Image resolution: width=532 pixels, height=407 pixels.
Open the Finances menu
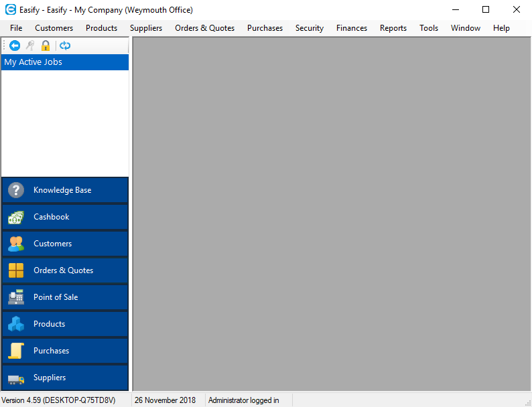pyautogui.click(x=352, y=28)
